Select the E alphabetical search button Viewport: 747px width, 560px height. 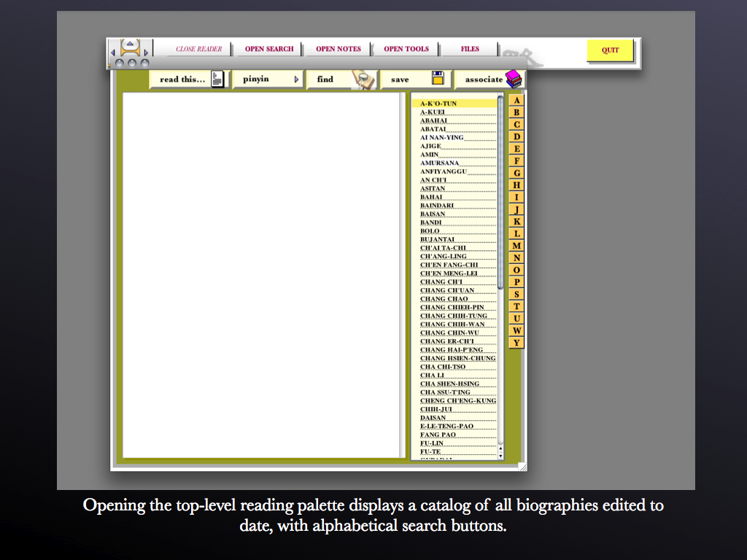[516, 149]
